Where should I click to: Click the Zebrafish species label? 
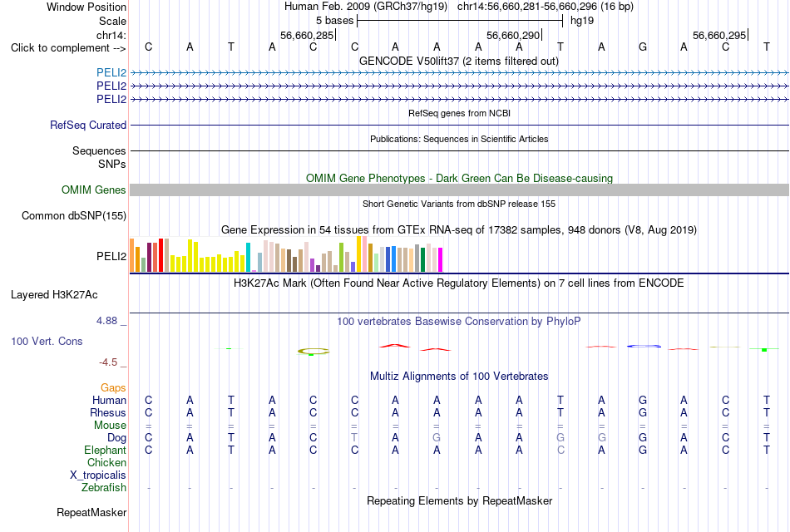104,488
